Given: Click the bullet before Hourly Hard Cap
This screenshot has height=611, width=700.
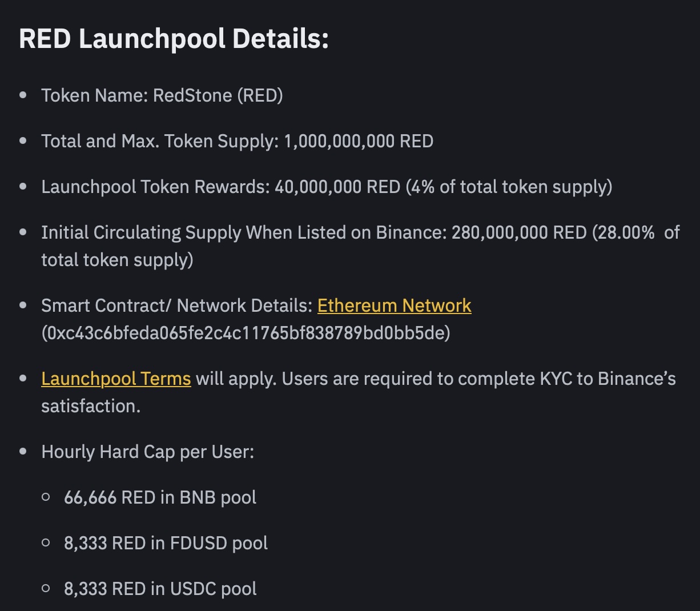Looking at the screenshot, I should (23, 452).
